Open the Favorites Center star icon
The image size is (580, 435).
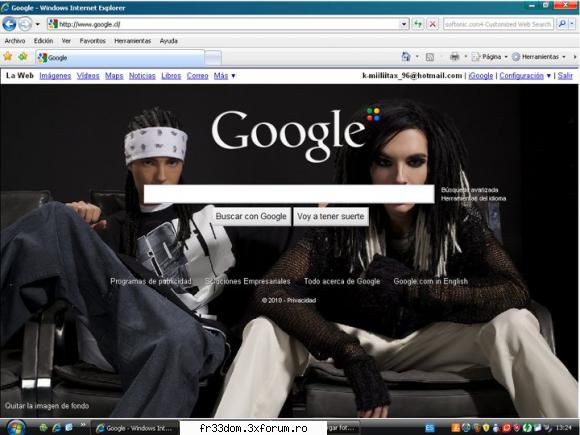(8, 57)
